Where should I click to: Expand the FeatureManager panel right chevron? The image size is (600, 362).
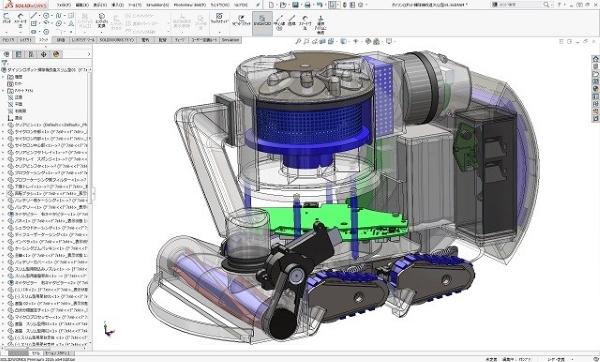pos(89,54)
